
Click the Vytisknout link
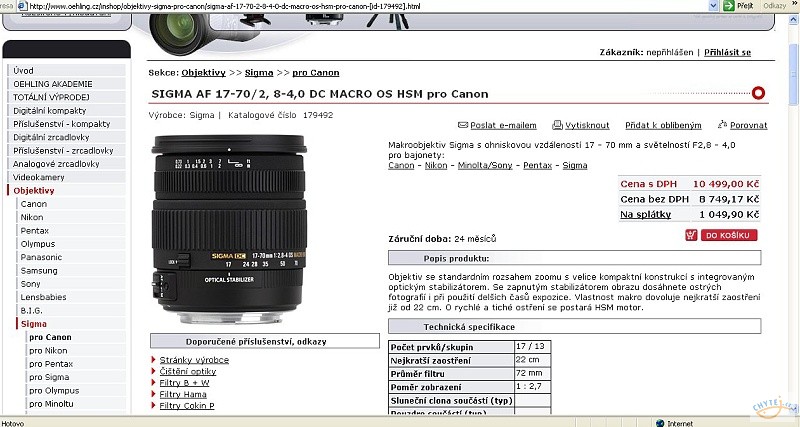coord(587,125)
